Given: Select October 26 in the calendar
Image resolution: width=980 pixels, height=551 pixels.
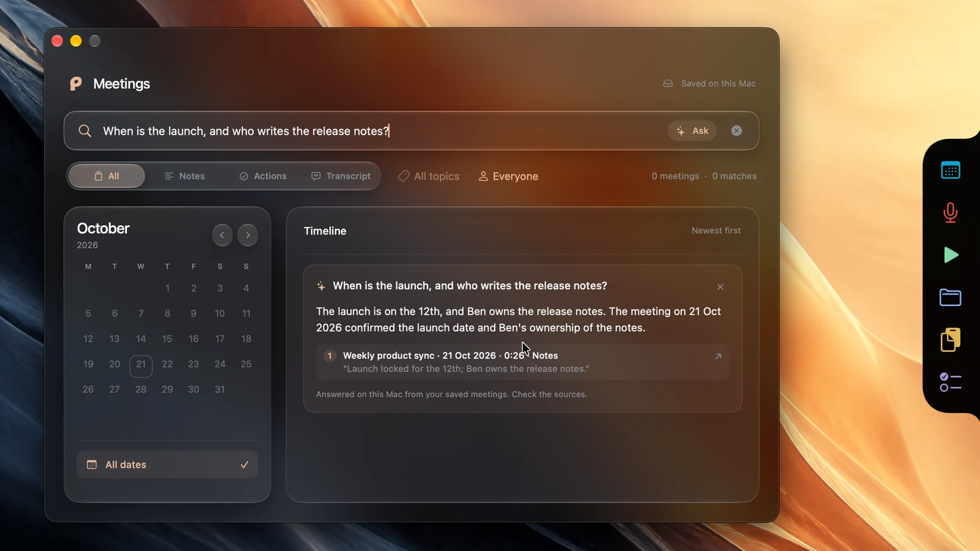Looking at the screenshot, I should [x=88, y=389].
